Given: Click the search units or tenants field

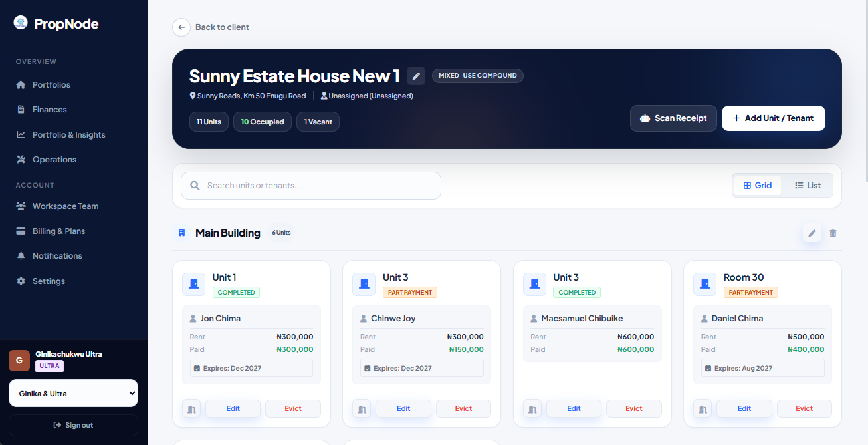Looking at the screenshot, I should pos(311,186).
